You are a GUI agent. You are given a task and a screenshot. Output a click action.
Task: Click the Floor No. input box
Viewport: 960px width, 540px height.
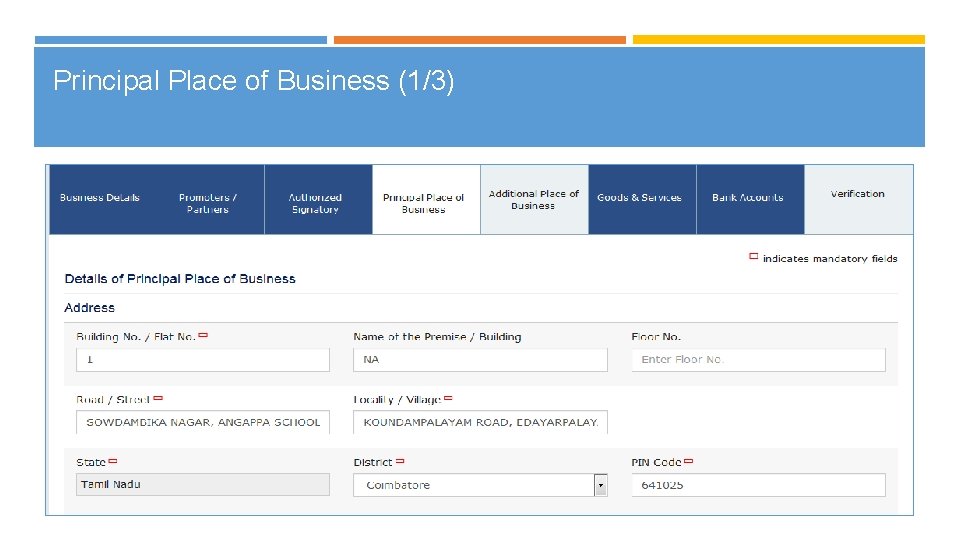pos(758,360)
